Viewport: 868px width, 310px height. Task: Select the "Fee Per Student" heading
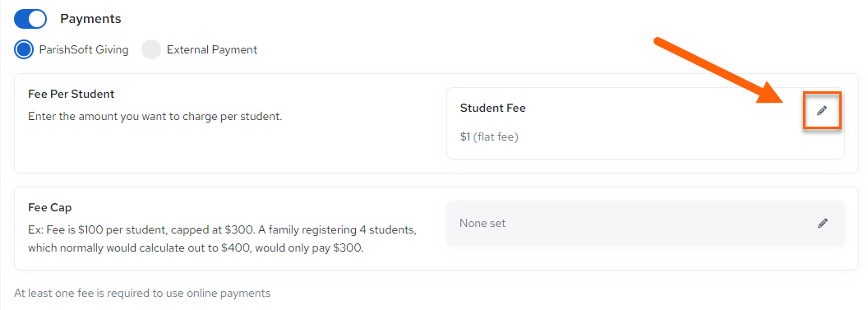pos(72,94)
